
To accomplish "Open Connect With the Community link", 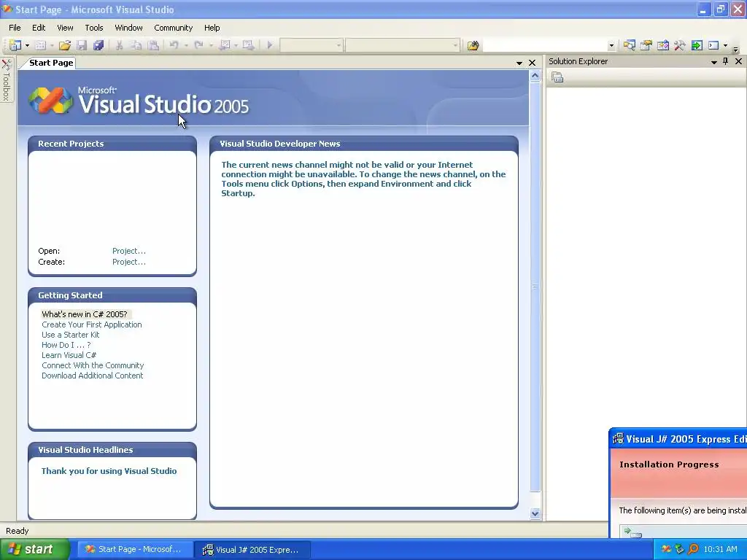I will [x=93, y=366].
